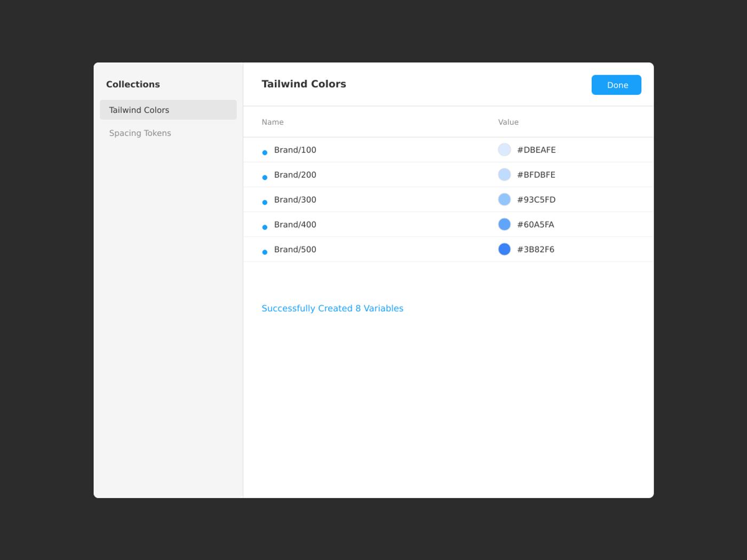Image resolution: width=747 pixels, height=560 pixels.
Task: Pick the #60A5FA color swatch
Action: [x=504, y=225]
